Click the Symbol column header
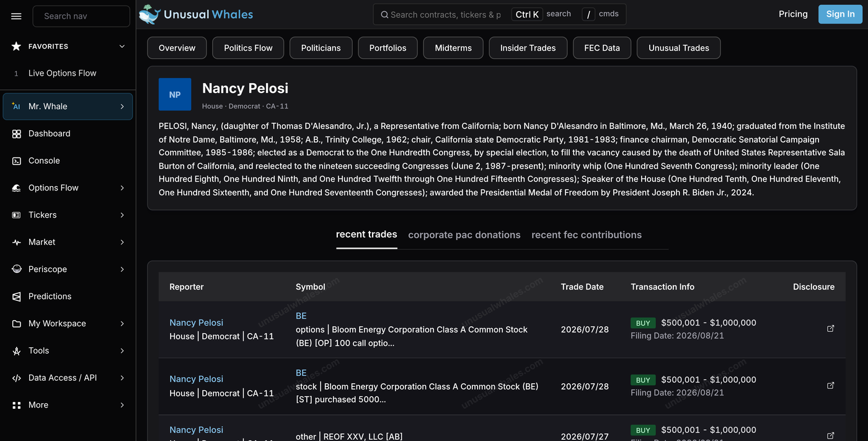 coord(311,287)
